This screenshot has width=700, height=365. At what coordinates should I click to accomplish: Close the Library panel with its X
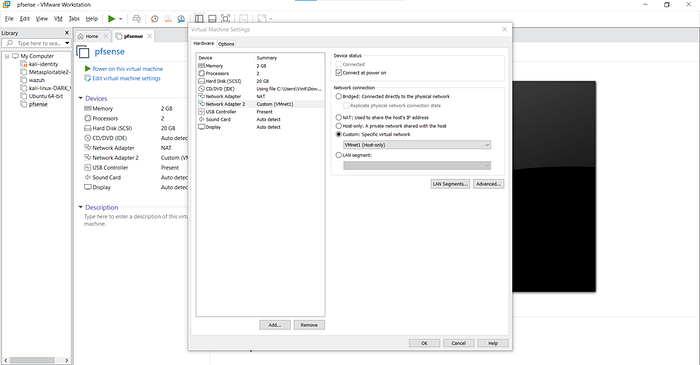coord(67,33)
